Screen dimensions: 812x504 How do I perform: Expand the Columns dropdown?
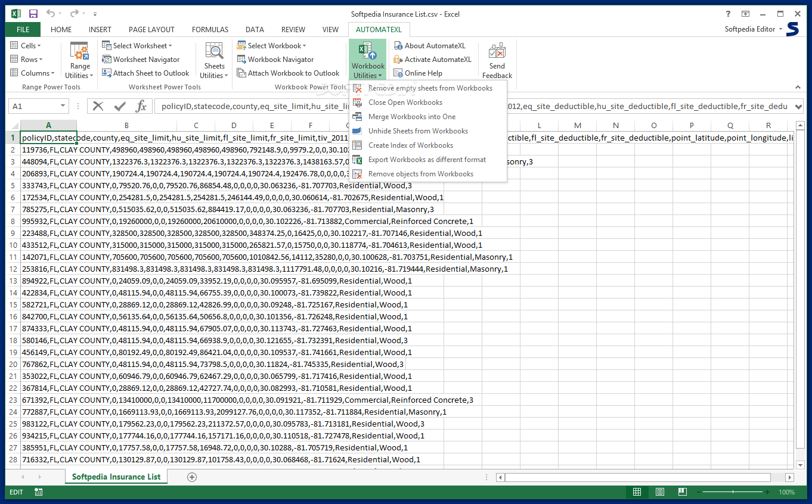32,73
